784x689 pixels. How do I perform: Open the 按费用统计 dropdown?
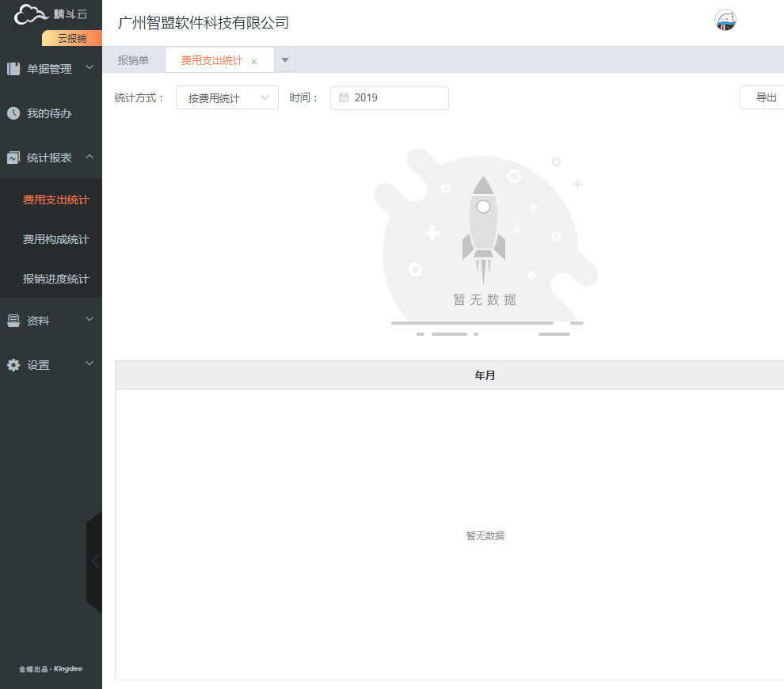pos(227,98)
